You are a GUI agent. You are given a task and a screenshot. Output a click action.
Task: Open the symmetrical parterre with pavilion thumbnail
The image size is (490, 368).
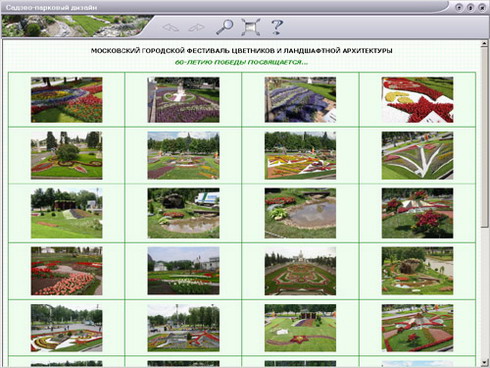[300, 271]
